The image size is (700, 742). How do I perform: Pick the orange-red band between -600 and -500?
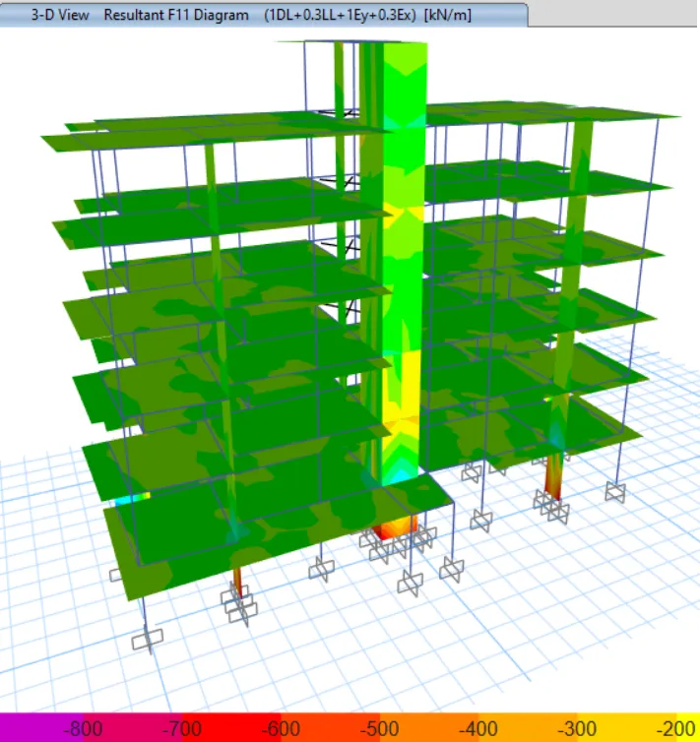pyautogui.click(x=331, y=728)
